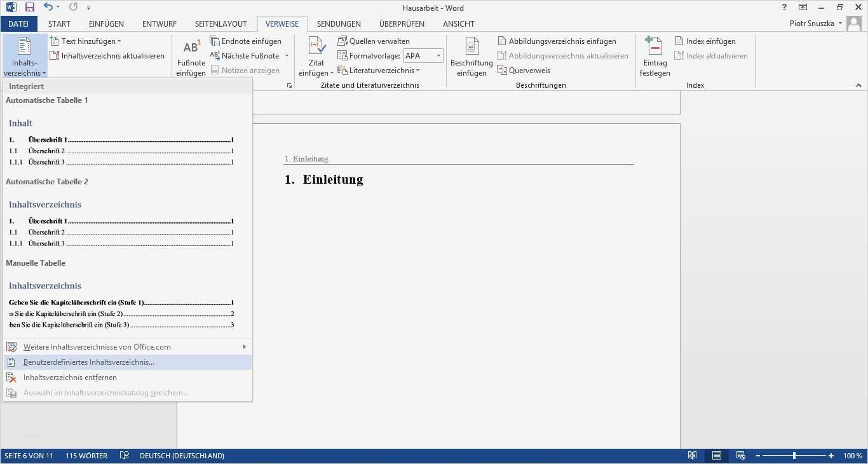Switch to the ÜBERPRÜFEN tab
868x464 pixels.
pos(402,24)
